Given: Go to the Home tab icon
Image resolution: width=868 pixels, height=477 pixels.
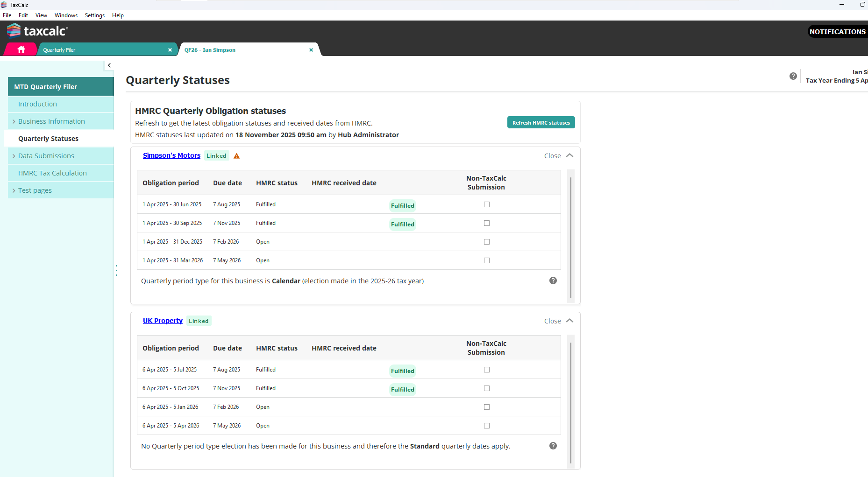Looking at the screenshot, I should (21, 49).
